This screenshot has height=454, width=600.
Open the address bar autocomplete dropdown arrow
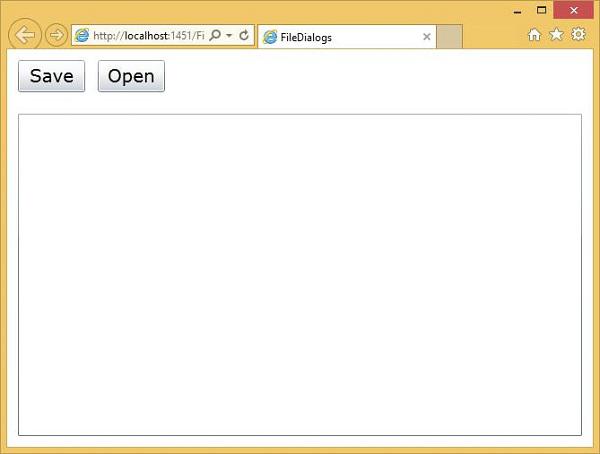[x=229, y=36]
